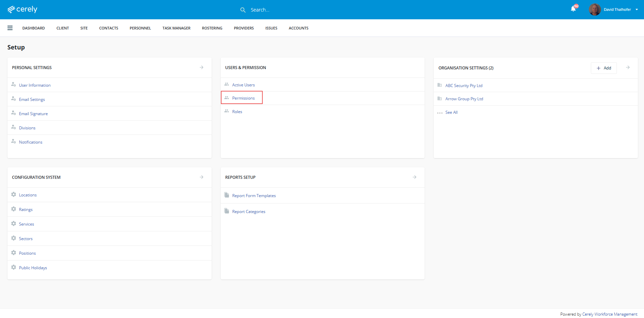
Task: Click the users icon beside Roles
Action: (227, 111)
